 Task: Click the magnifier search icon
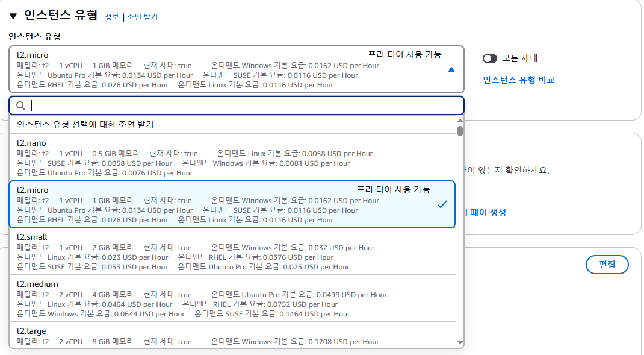click(20, 105)
